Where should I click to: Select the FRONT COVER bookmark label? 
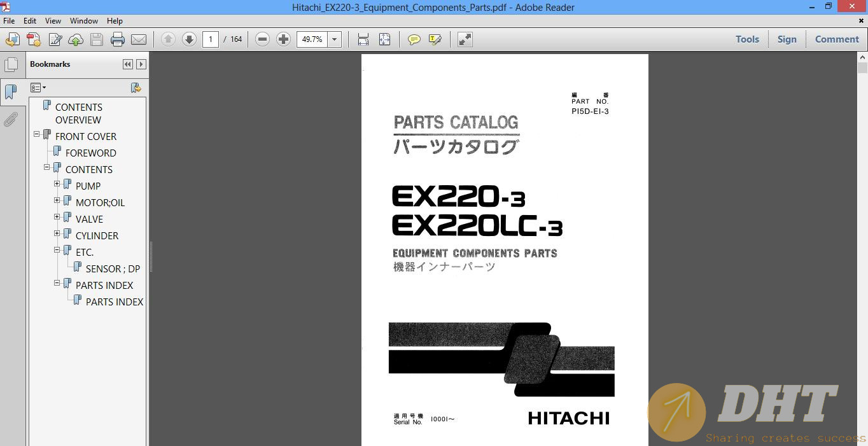pyautogui.click(x=86, y=136)
